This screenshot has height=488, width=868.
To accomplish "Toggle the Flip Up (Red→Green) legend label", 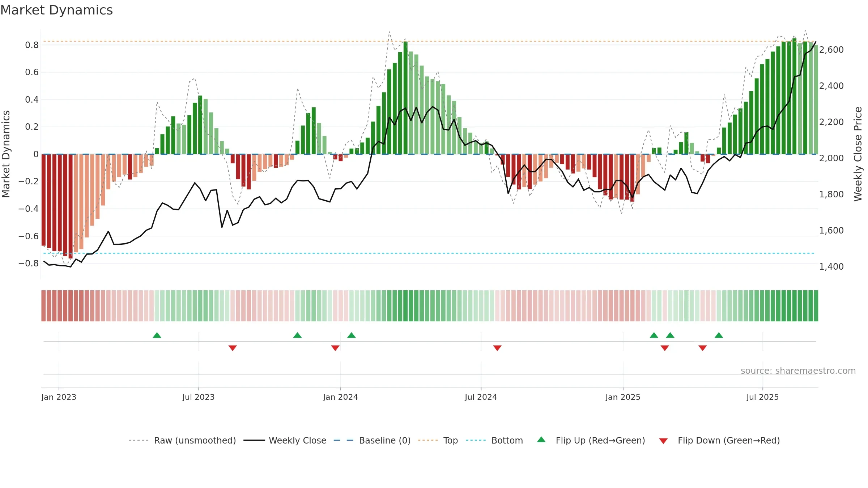I will [x=600, y=440].
